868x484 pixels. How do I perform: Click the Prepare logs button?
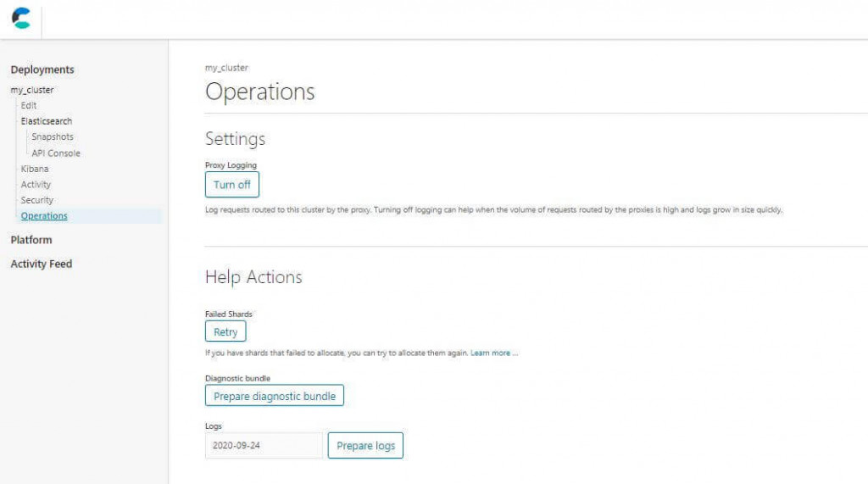(x=365, y=445)
